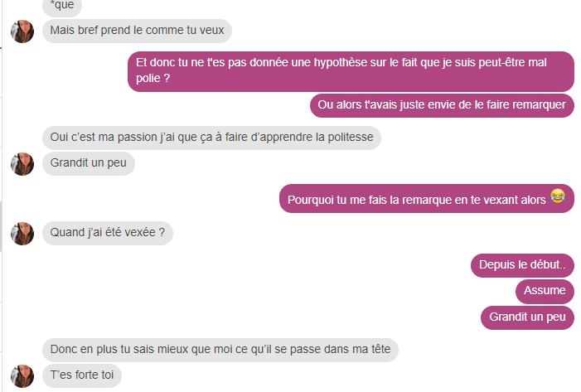Click the purple 'Assume' bubble
581x392 pixels.
(545, 291)
